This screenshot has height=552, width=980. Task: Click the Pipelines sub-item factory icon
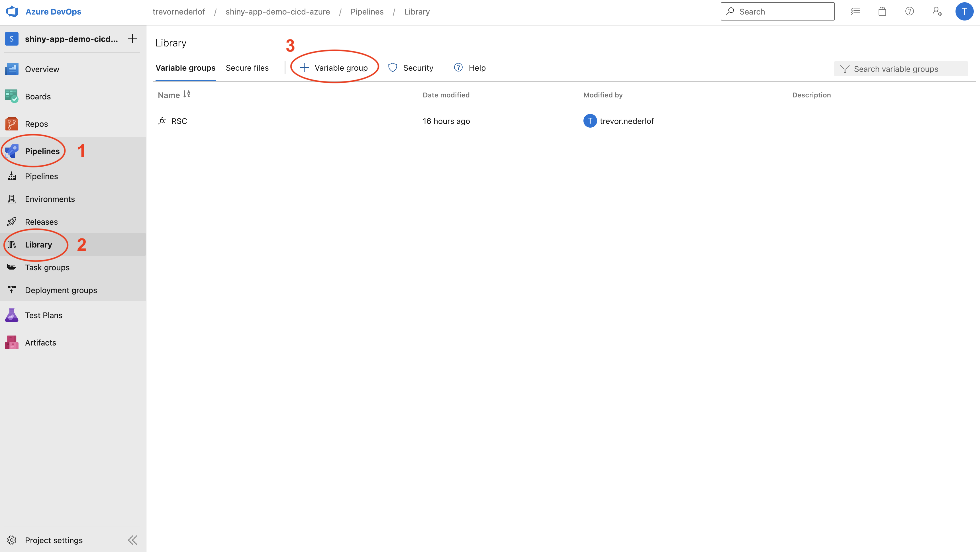point(11,176)
